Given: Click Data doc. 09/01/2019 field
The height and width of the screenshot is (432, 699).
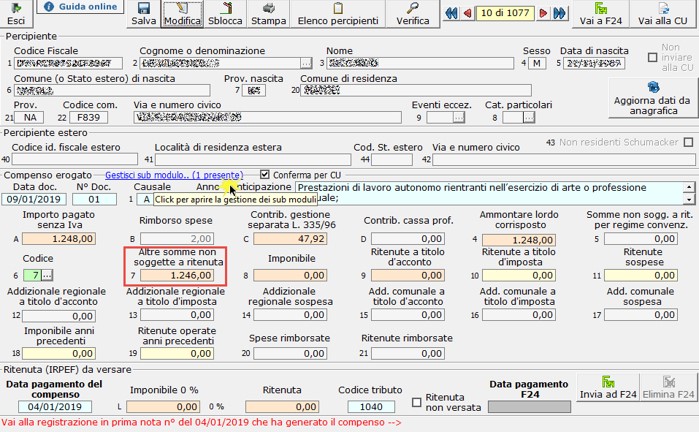Looking at the screenshot, I should pyautogui.click(x=34, y=199).
